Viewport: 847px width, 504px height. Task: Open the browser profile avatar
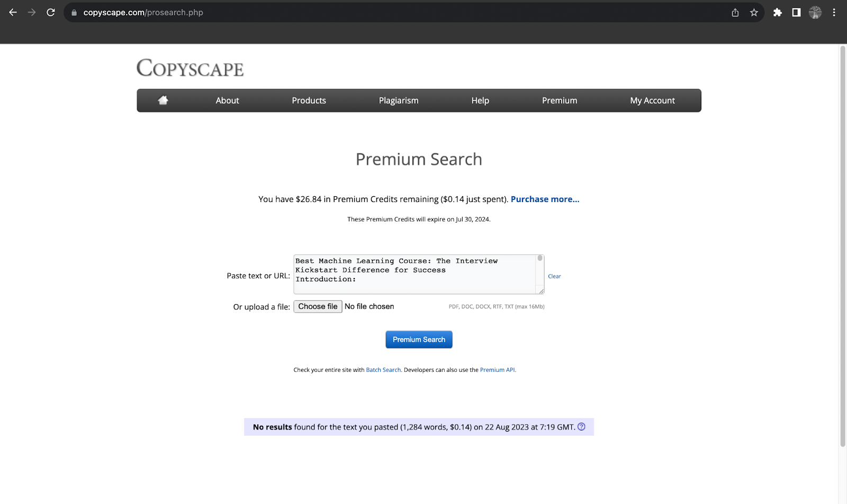(815, 12)
